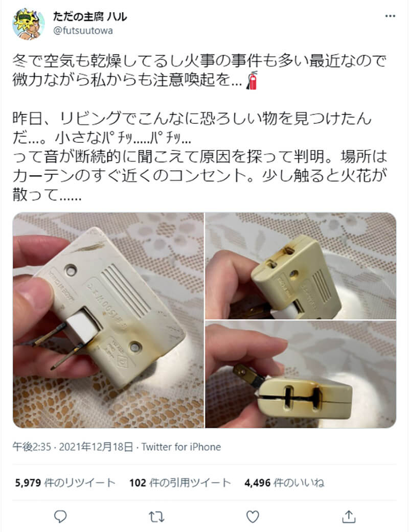This screenshot has height=532, width=409.
Task: Click the tweet line mentioning カーテンのすぐ近くのコンセント
Action: click(199, 175)
